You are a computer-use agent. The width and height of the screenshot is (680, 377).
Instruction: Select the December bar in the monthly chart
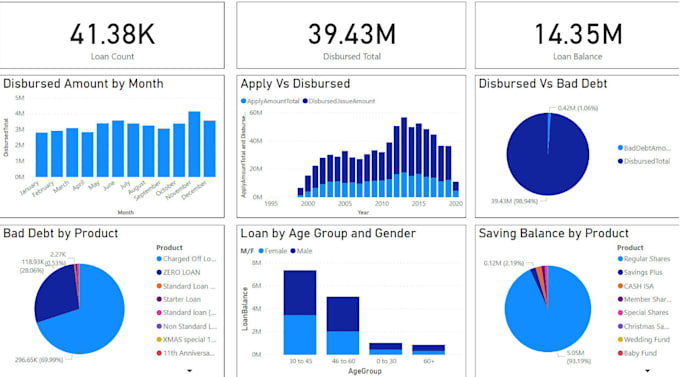pos(209,148)
